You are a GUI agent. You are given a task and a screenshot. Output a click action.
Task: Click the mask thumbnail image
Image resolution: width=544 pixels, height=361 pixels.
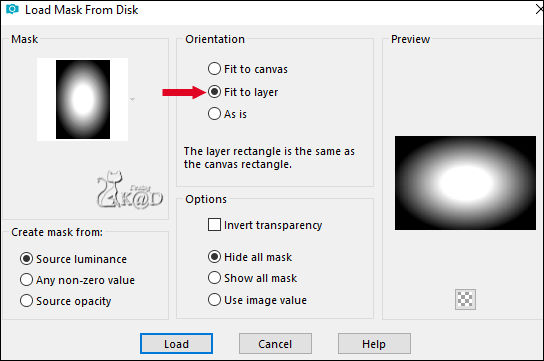[x=83, y=100]
